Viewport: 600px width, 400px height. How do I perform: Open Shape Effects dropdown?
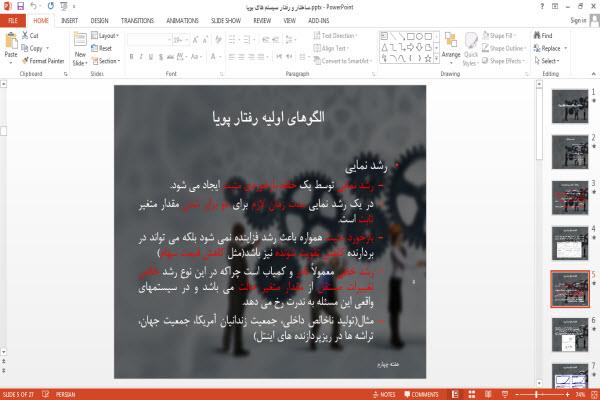(x=503, y=61)
